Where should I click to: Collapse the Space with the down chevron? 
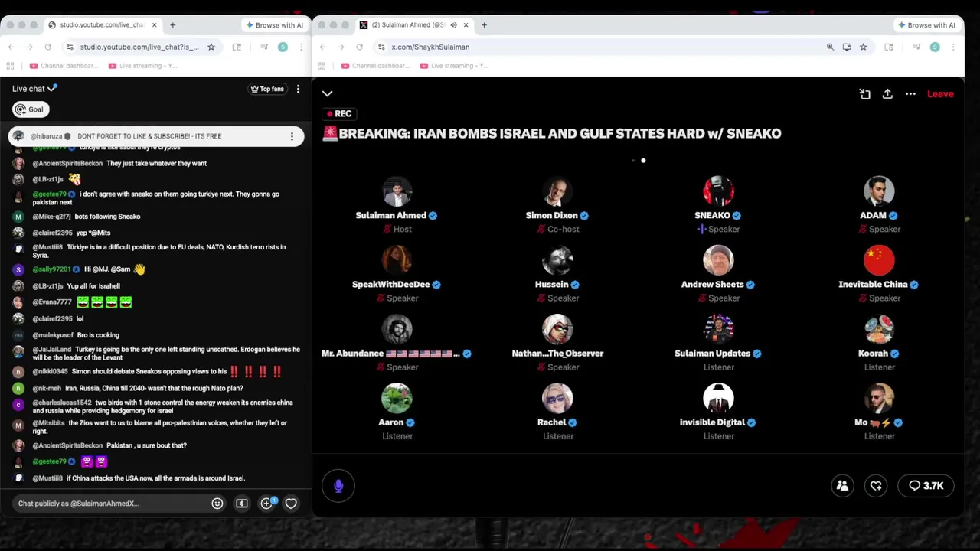pyautogui.click(x=327, y=93)
